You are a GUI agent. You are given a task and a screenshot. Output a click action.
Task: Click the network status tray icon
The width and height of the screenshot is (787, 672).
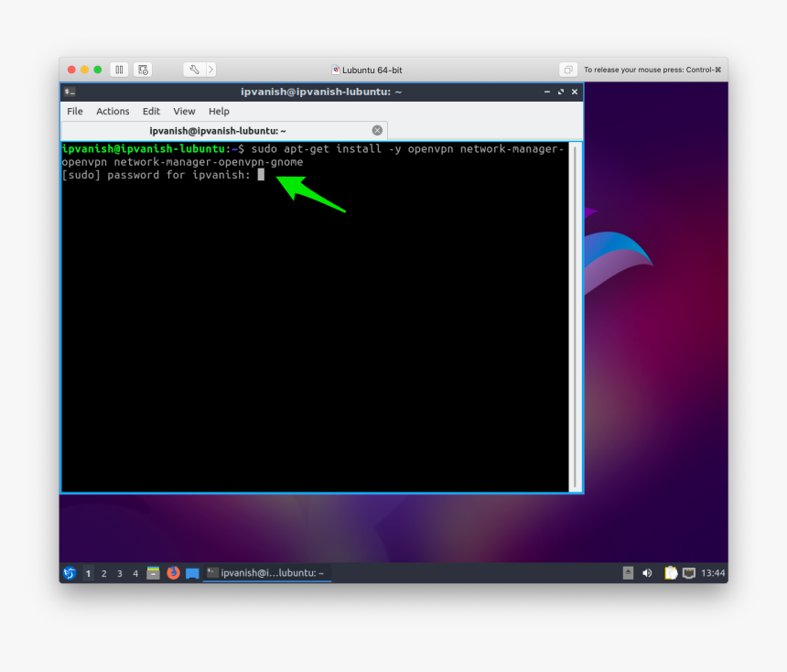689,573
